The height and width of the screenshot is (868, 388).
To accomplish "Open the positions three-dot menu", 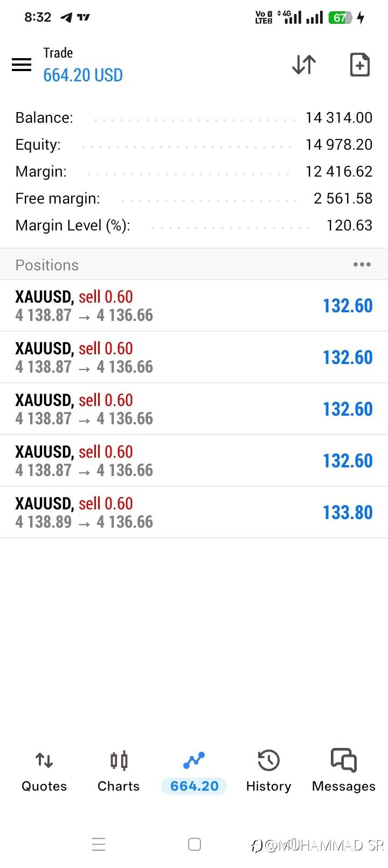I will [x=362, y=264].
